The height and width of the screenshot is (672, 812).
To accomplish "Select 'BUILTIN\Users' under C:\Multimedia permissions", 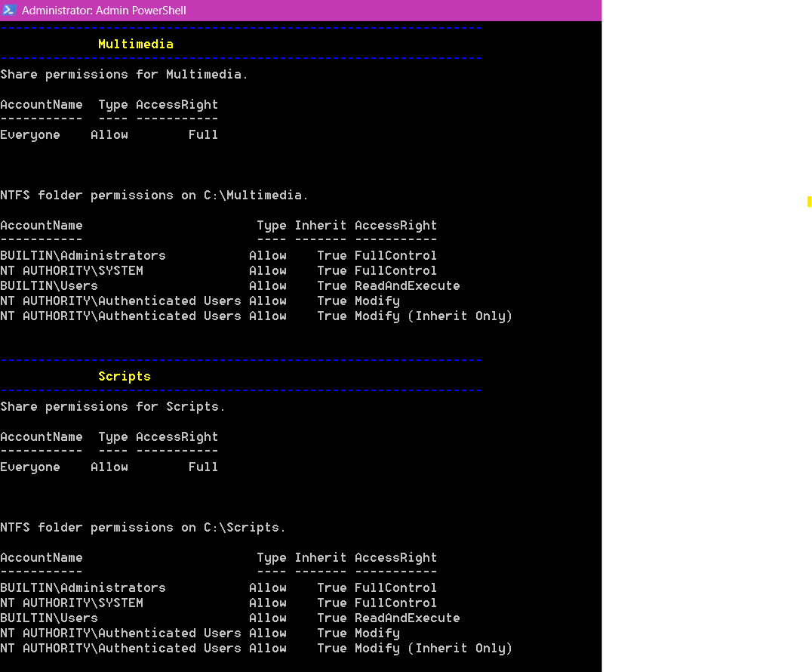I will [49, 285].
